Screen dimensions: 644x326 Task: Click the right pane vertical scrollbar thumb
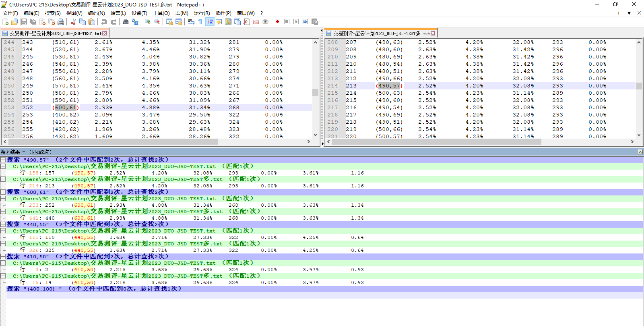coord(639,86)
